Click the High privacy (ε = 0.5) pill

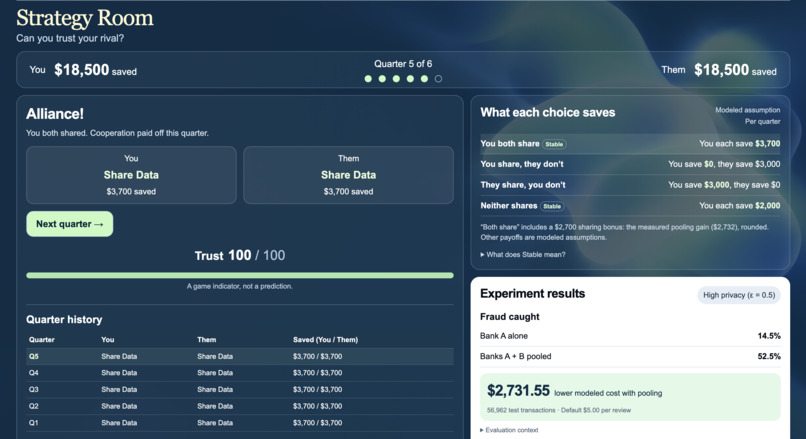(739, 295)
